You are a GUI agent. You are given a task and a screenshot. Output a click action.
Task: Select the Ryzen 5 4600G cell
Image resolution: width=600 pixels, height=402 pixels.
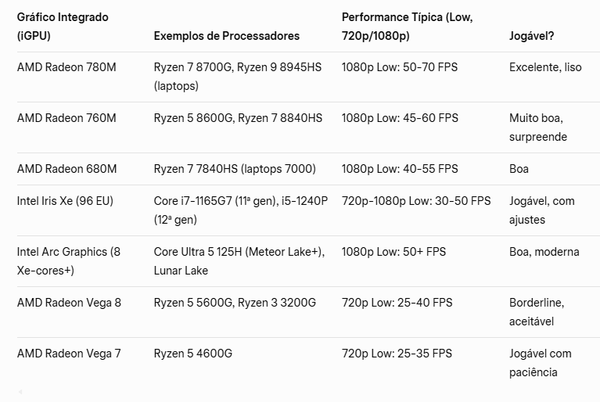193,352
